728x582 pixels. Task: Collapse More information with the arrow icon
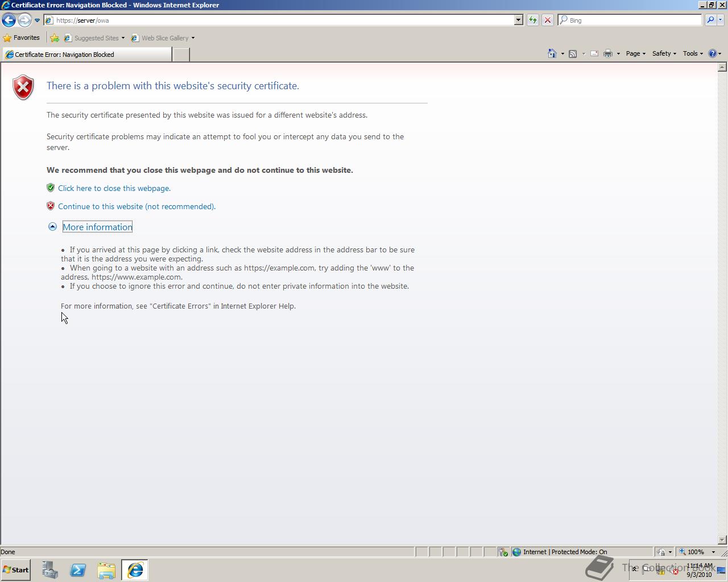[52, 227]
